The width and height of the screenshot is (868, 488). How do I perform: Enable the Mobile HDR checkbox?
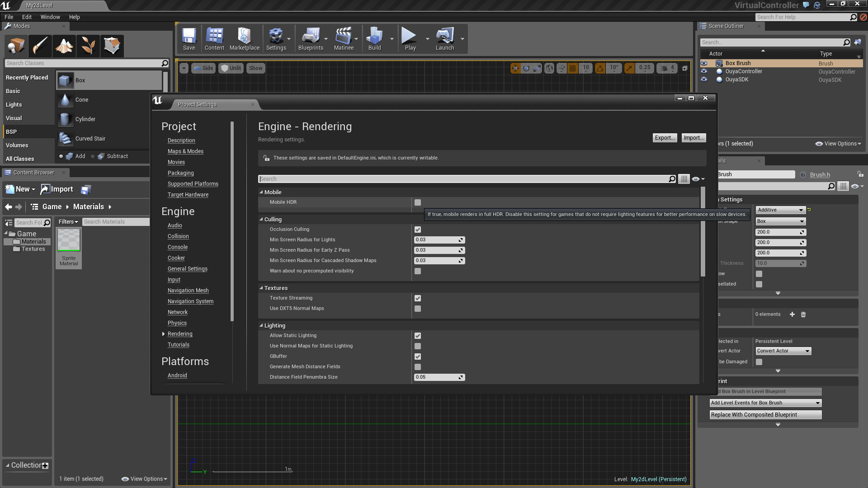click(418, 202)
